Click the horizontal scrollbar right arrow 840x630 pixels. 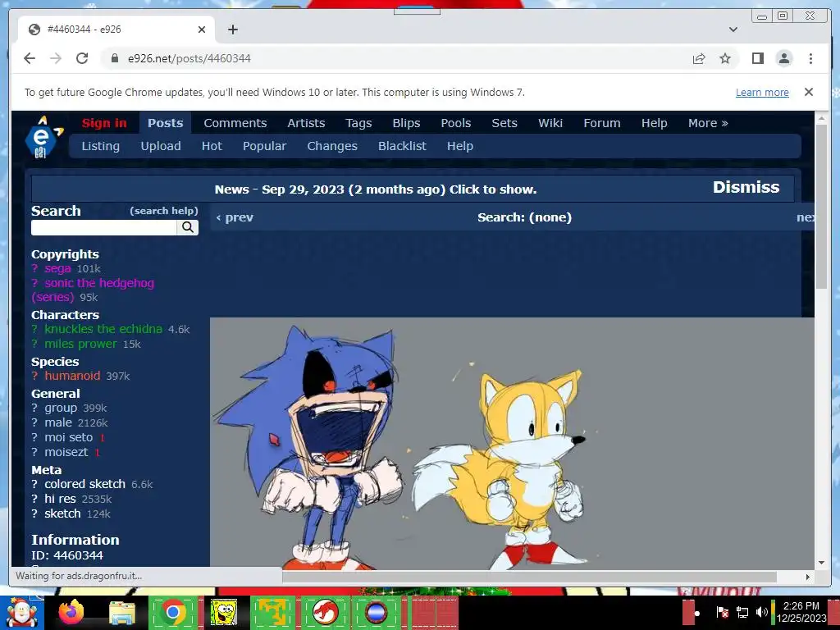point(808,577)
